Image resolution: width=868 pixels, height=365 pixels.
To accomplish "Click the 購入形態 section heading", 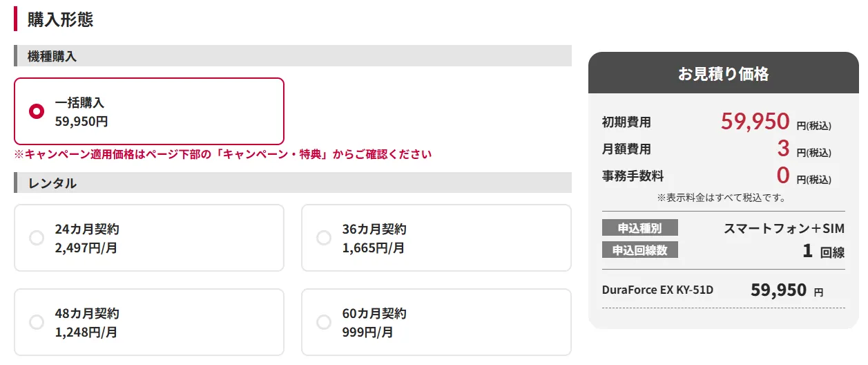I will (60, 19).
